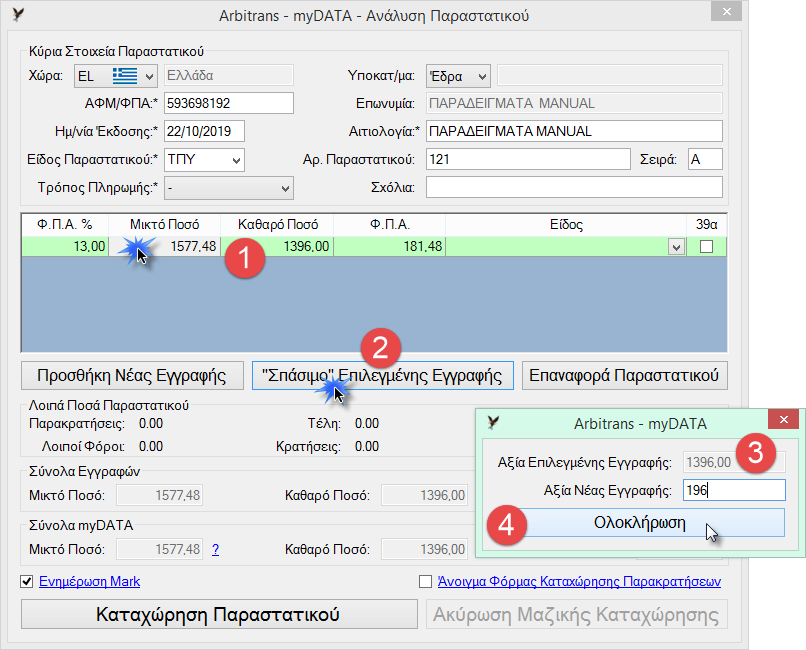Click the eagle icon in the small myDATA dialog

pyautogui.click(x=493, y=423)
